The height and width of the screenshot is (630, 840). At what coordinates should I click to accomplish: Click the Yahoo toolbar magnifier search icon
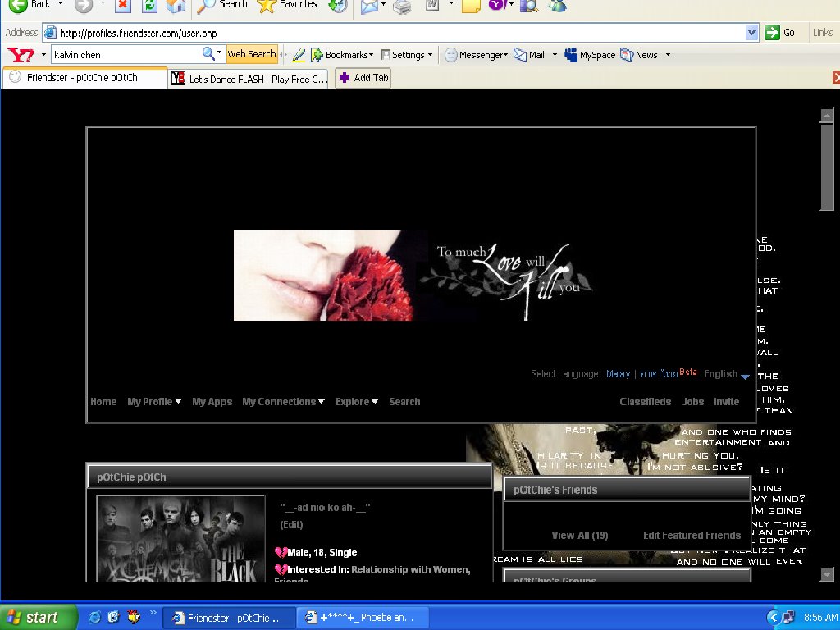pos(208,53)
